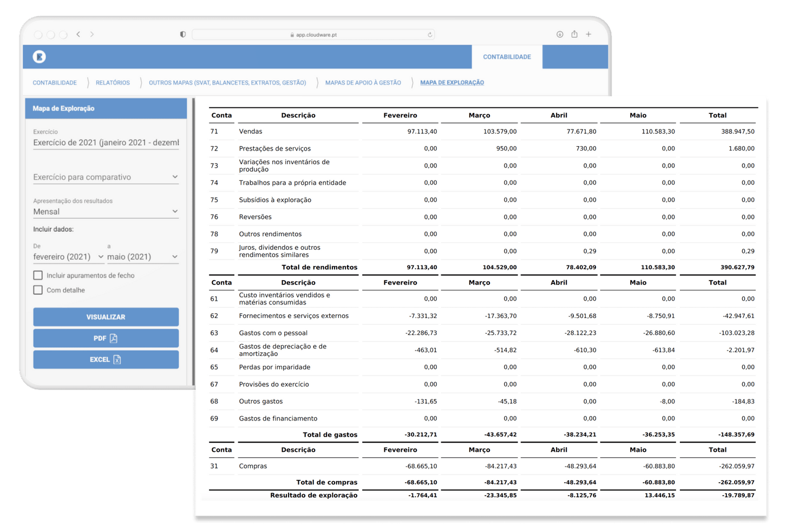Click the browser share icon
The image size is (812, 531).
click(574, 34)
